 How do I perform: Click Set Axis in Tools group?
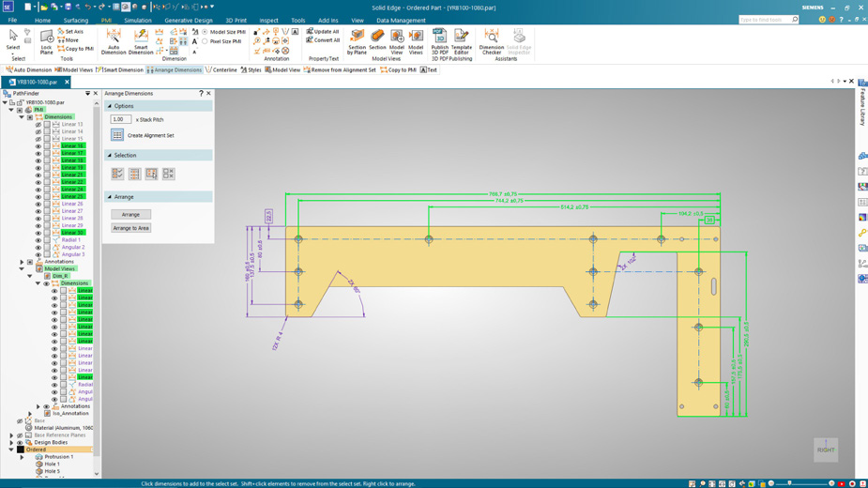pos(70,32)
